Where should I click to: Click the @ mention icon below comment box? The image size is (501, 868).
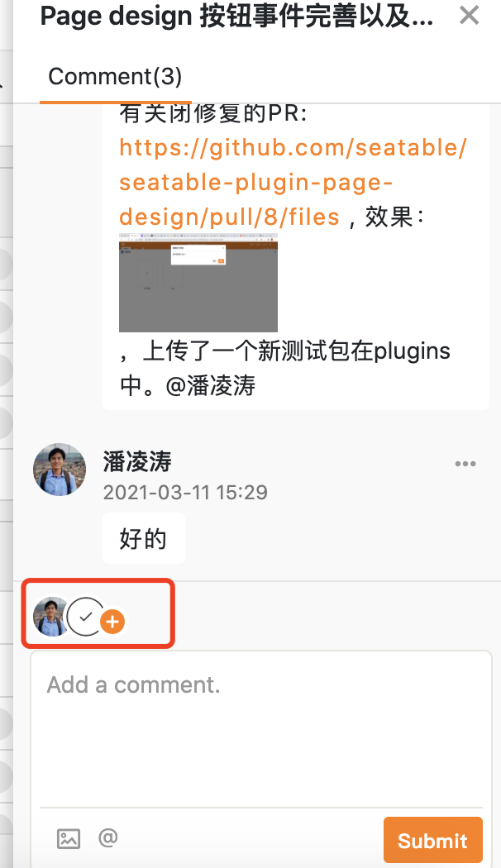click(108, 837)
